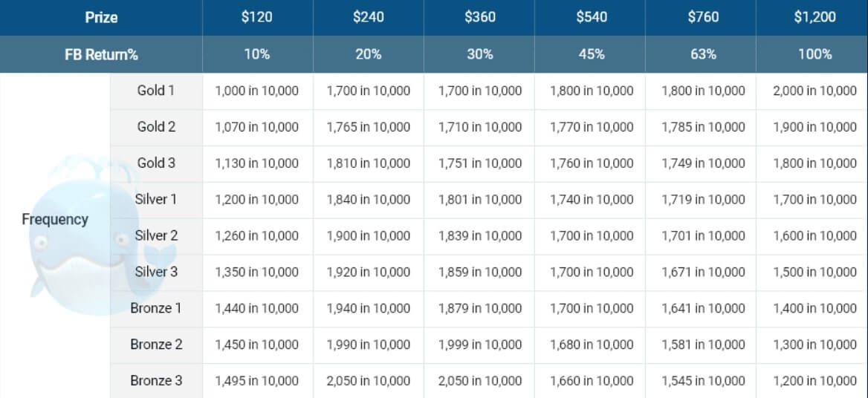
Task: Click the Frequency row group label
Action: click(55, 220)
